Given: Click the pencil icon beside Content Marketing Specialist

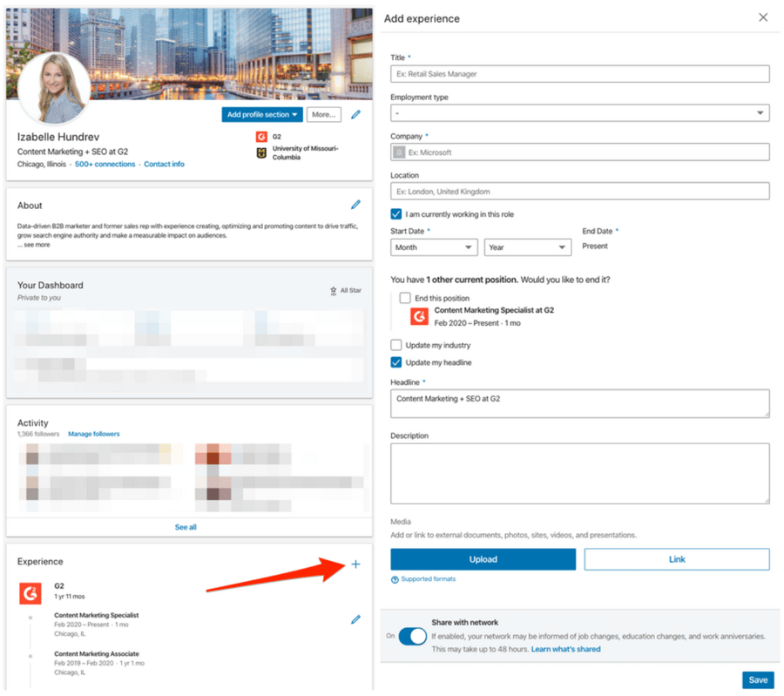Looking at the screenshot, I should pyautogui.click(x=355, y=618).
